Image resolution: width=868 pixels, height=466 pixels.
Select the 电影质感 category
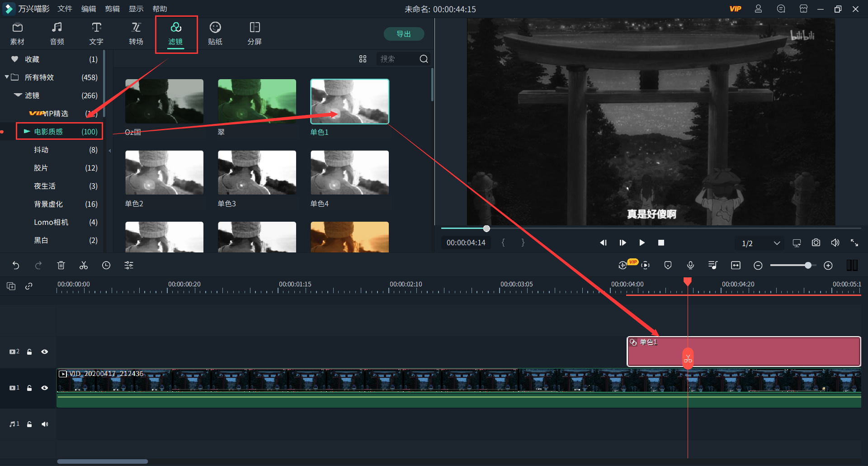pos(60,132)
